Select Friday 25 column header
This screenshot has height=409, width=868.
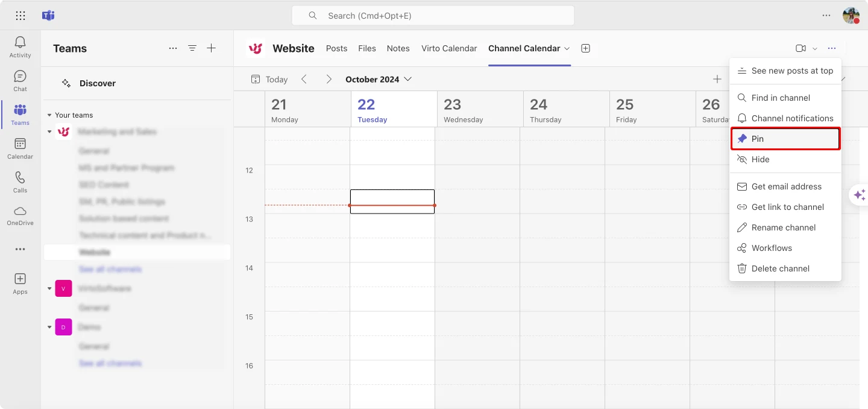coord(652,109)
